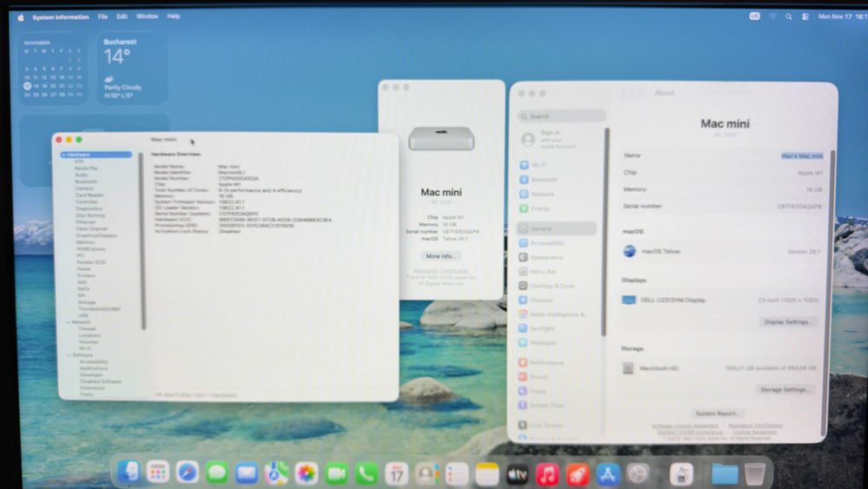Collapse the Network tree section
868x489 pixels.
pyautogui.click(x=69, y=321)
